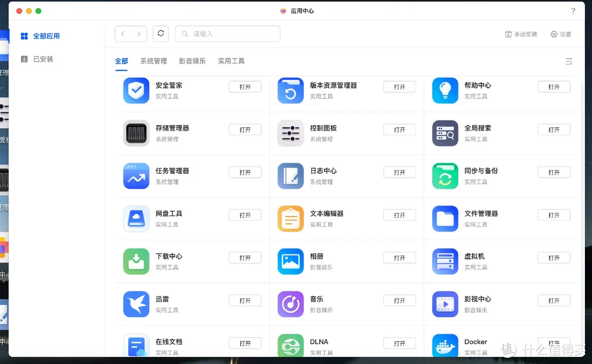Click the 手动安装 manual install button
The width and height of the screenshot is (592, 364).
point(521,34)
